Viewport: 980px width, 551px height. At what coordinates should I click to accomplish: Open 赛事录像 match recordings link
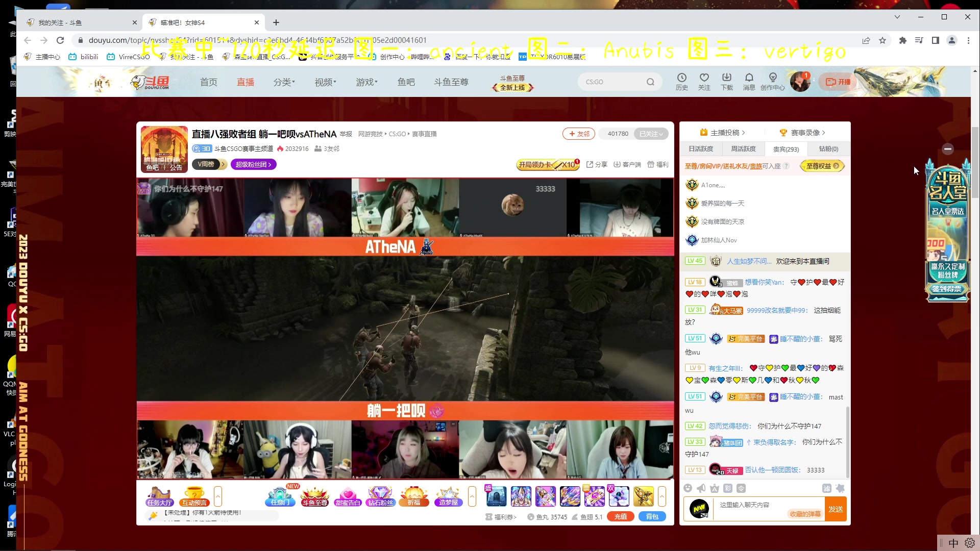click(802, 133)
